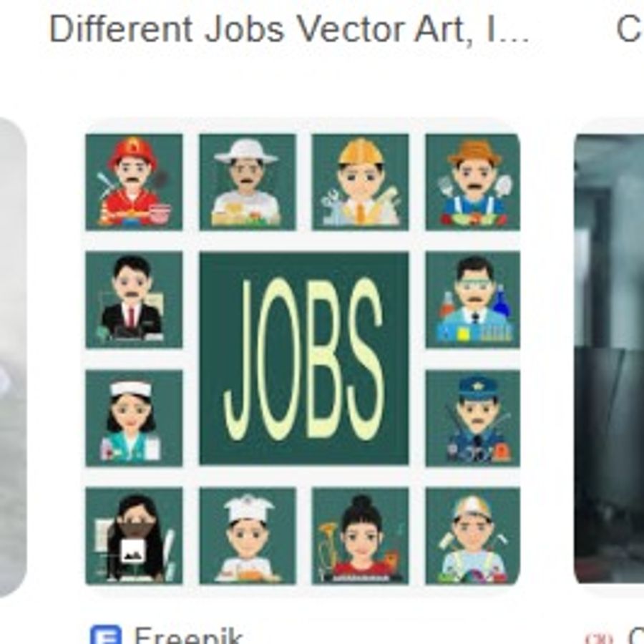The image size is (644, 644).
Task: Click the firefighter avatar with red helmet
Action: pos(134,182)
